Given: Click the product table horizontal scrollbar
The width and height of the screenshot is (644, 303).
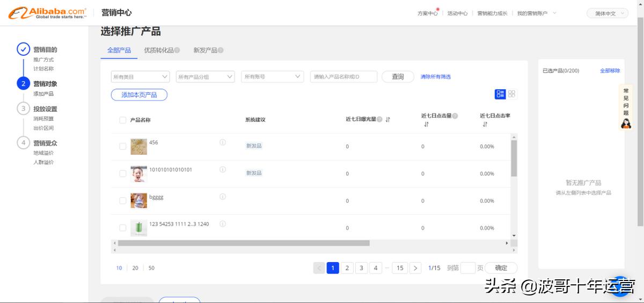Looking at the screenshot, I should tap(244, 243).
